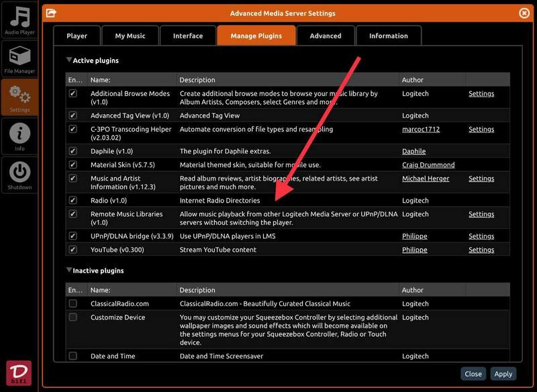Click the Daphile hifi logo icon
This screenshot has width=537, height=392.
pyautogui.click(x=19, y=374)
